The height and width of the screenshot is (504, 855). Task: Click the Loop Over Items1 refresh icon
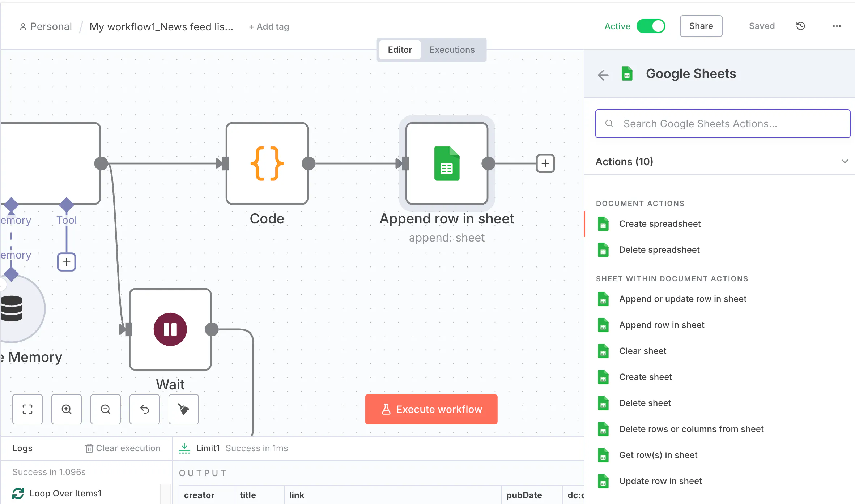[18, 494]
